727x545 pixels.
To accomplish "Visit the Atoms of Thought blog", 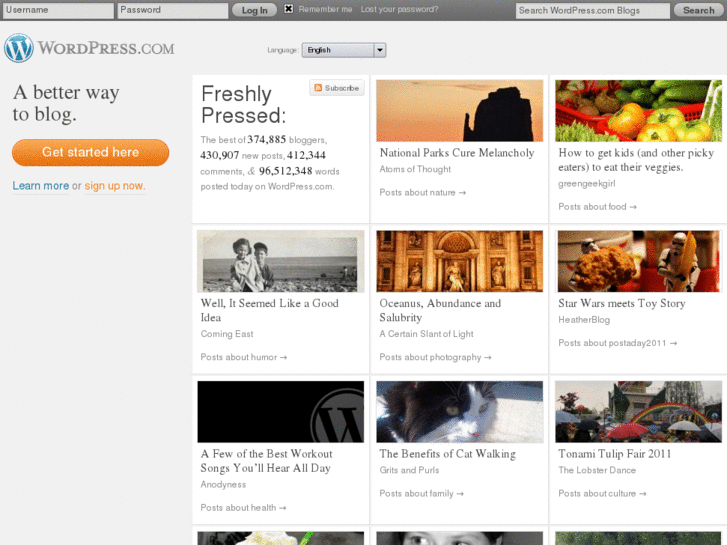I will point(415,169).
